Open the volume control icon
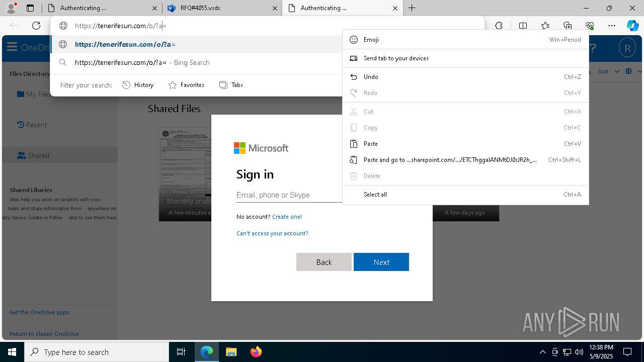The width and height of the screenshot is (644, 362). click(x=579, y=352)
